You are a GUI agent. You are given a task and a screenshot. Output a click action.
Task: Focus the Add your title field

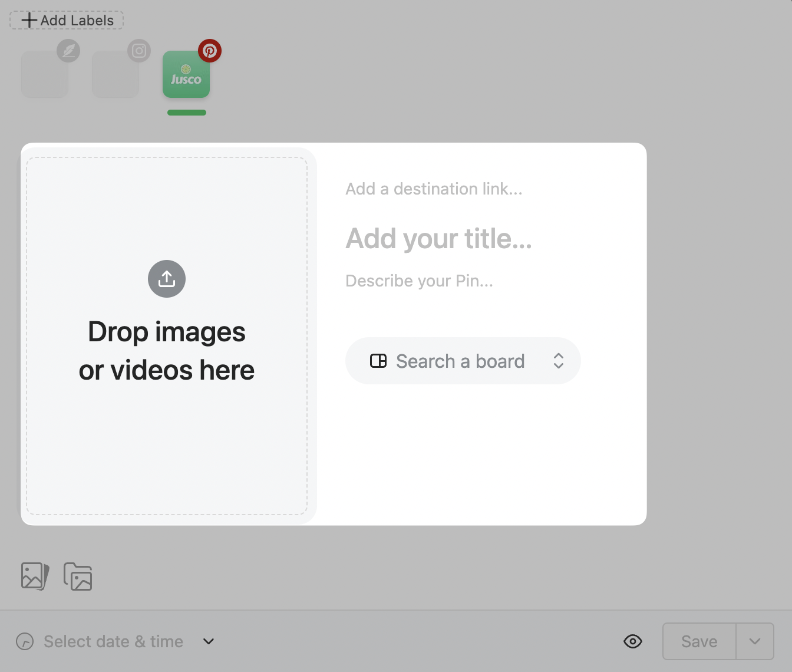[438, 239]
